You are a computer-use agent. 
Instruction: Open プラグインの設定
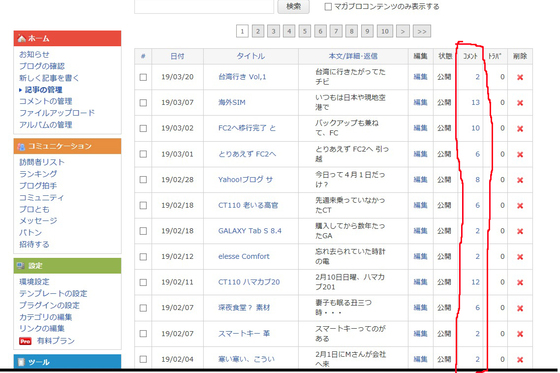tap(50, 306)
